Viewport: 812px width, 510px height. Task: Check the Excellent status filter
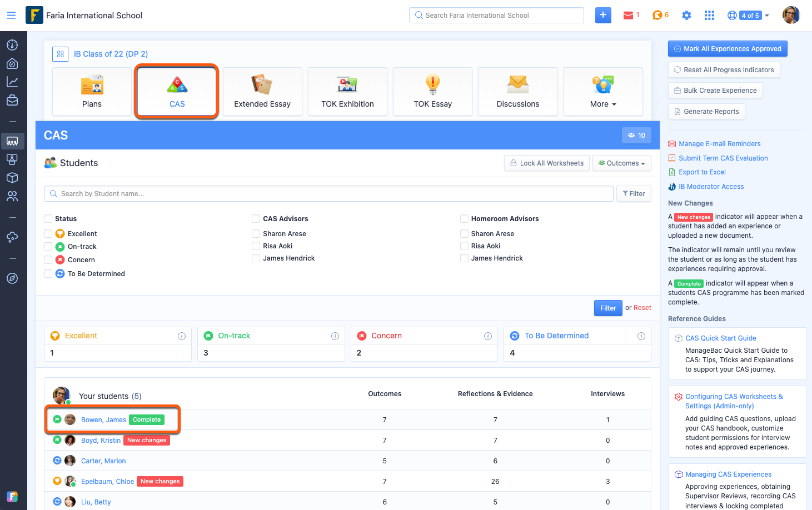tap(48, 234)
